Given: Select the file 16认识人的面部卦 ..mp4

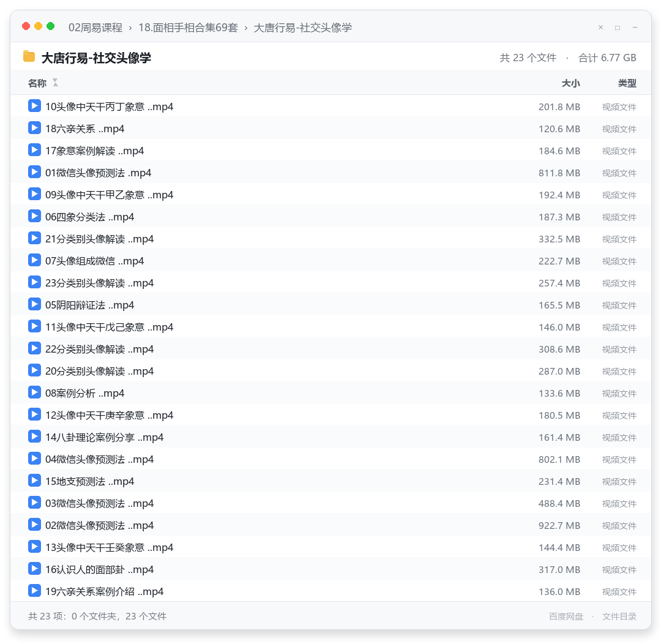Looking at the screenshot, I should (x=330, y=569).
